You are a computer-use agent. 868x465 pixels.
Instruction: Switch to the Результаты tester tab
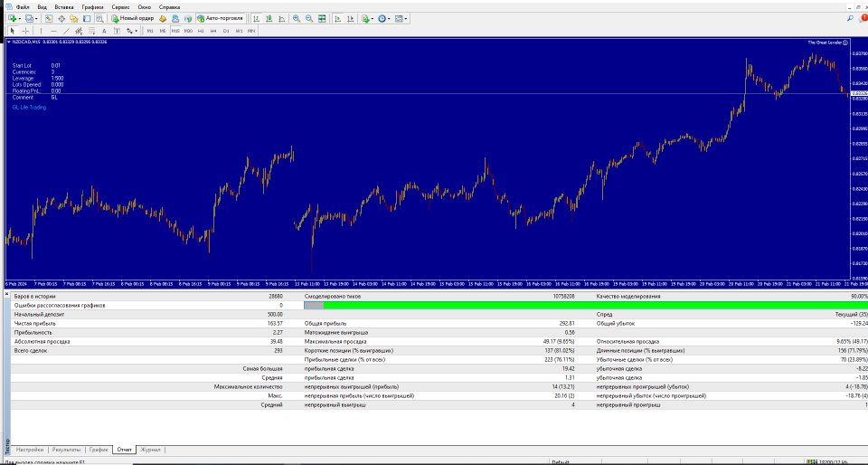click(66, 450)
